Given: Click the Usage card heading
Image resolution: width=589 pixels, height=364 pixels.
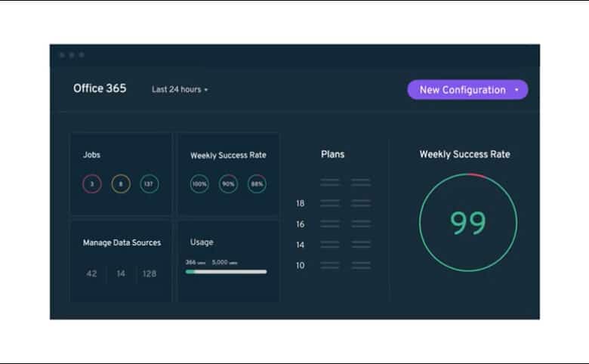Looking at the screenshot, I should click(202, 242).
